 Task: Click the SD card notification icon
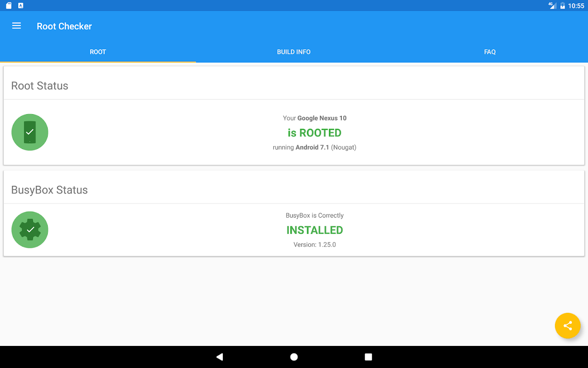(x=9, y=6)
